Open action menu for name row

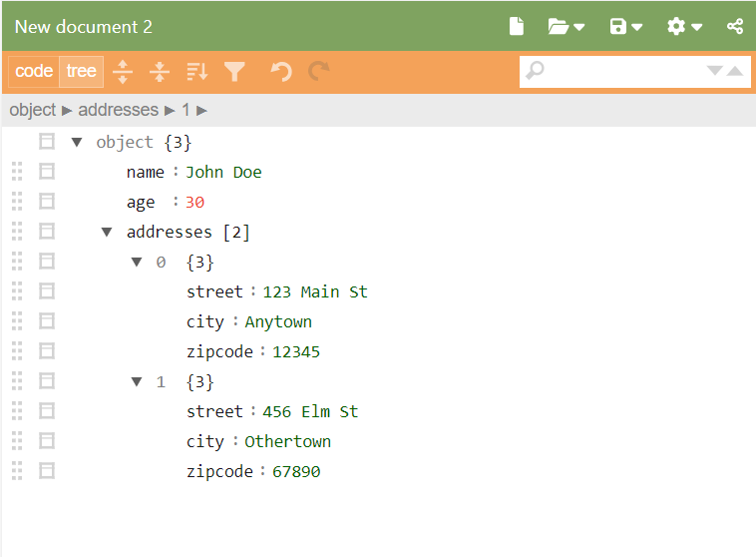tap(47, 172)
